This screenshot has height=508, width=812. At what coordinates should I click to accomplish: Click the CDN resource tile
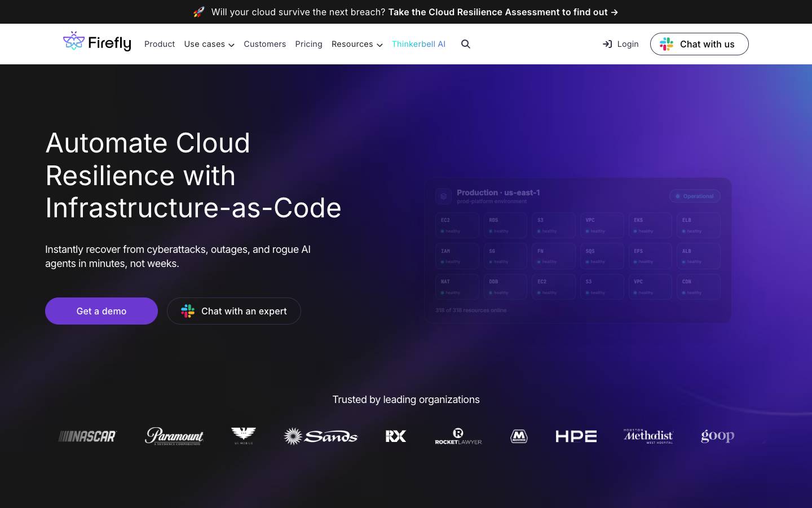click(x=699, y=287)
